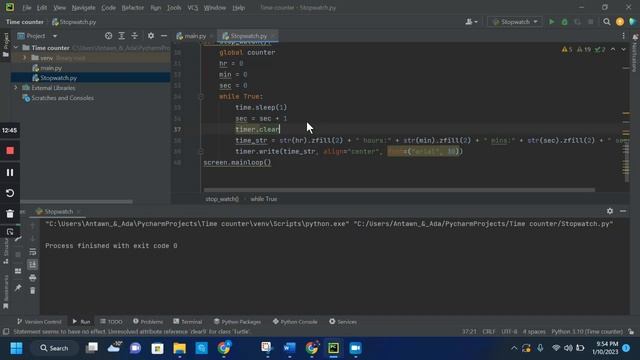Open the File menu

pos(27,8)
